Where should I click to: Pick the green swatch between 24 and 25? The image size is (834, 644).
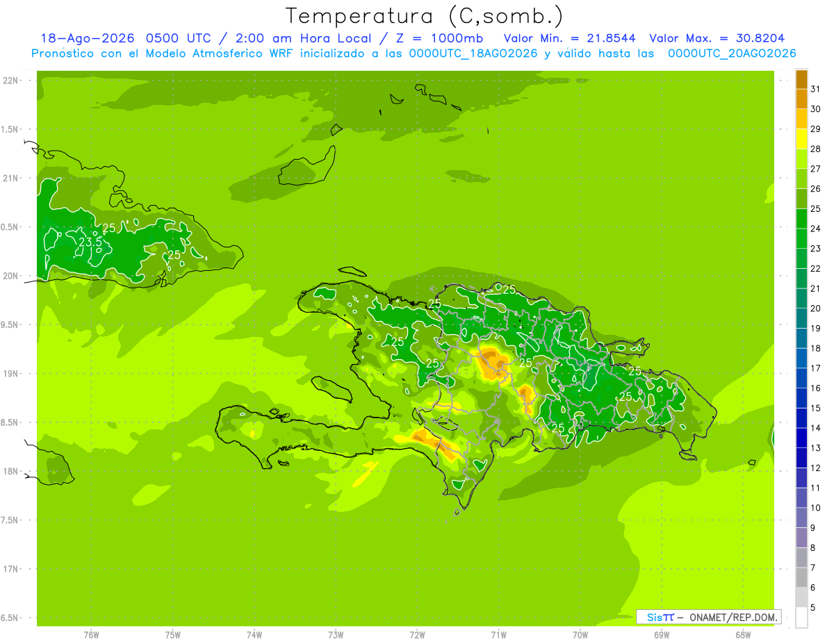(x=801, y=219)
